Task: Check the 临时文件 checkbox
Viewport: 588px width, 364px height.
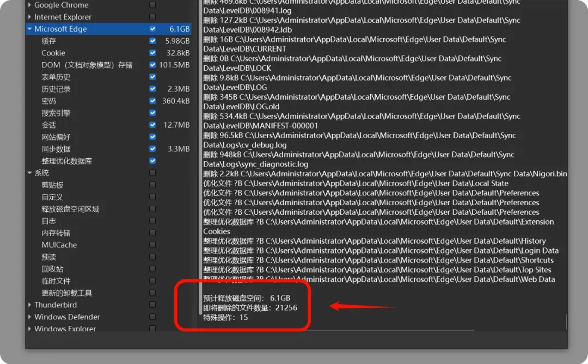Action: tap(152, 281)
